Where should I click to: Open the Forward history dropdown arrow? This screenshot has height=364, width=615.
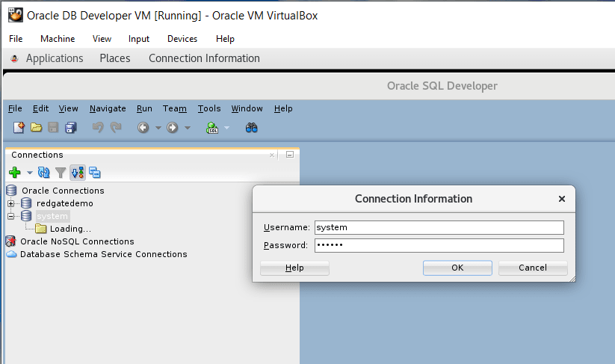(188, 128)
